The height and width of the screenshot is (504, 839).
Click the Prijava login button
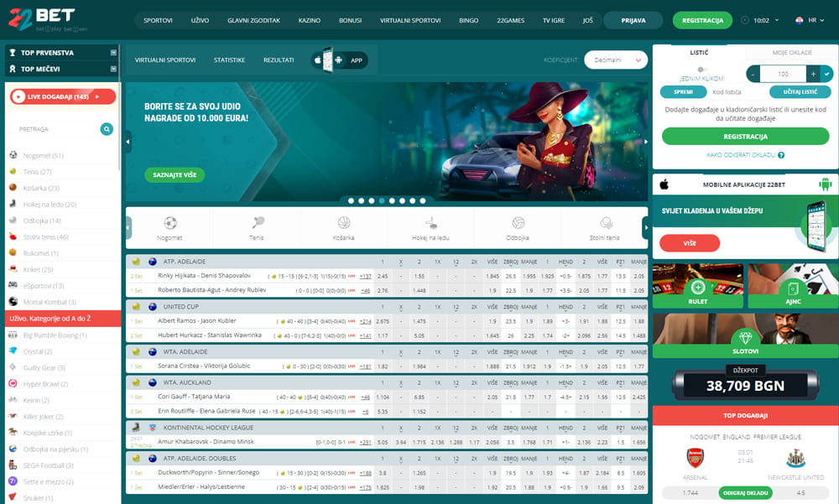[x=633, y=20]
